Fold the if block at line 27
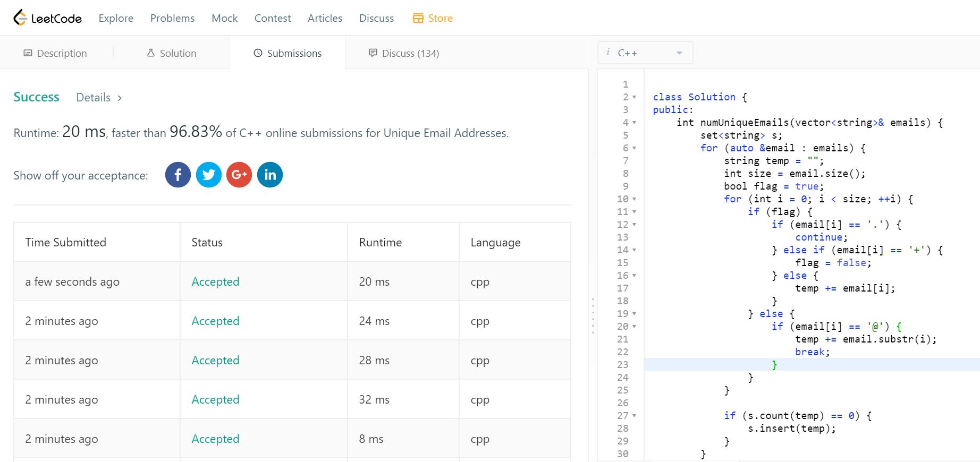The image size is (980, 462). [634, 416]
